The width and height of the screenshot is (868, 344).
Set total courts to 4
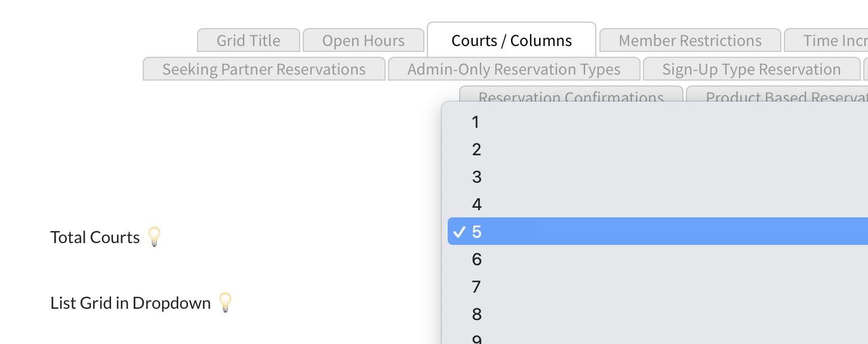click(476, 205)
